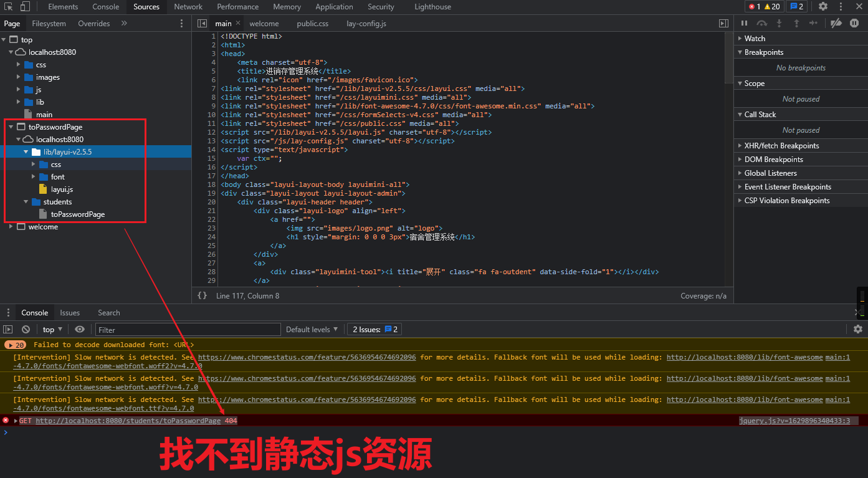Open console settings gear
The height and width of the screenshot is (478, 868).
point(858,329)
